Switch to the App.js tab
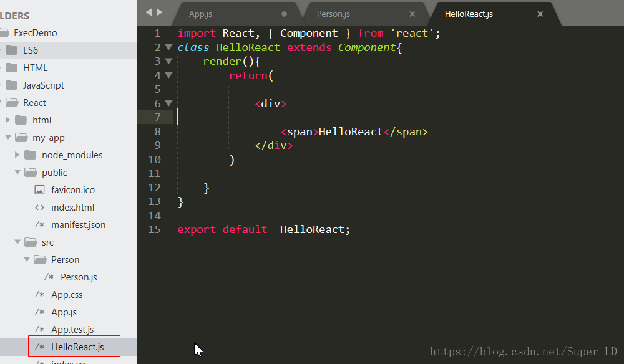 (x=200, y=14)
